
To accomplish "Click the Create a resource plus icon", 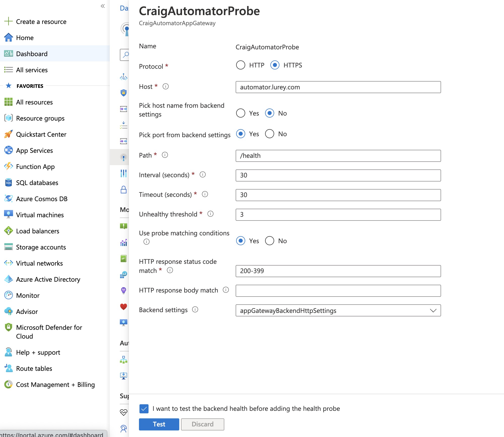I will 8,21.
